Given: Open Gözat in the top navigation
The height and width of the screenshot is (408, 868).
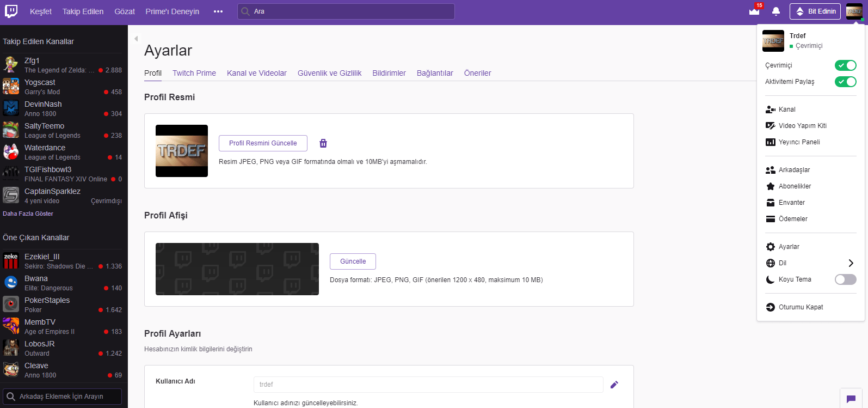Looking at the screenshot, I should [x=125, y=11].
